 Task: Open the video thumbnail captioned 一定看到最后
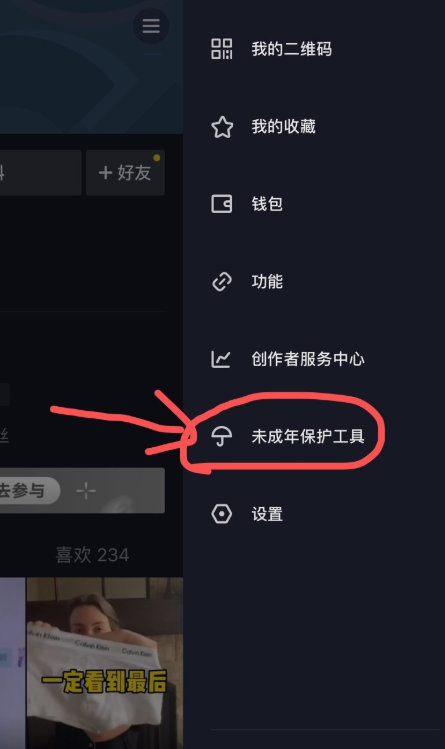point(105,663)
